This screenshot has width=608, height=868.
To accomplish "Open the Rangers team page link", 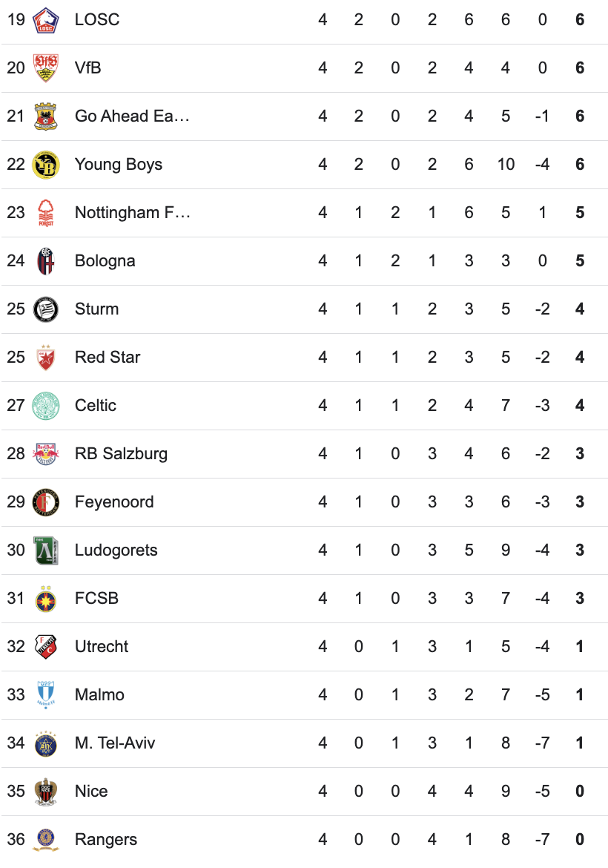I will [x=106, y=840].
